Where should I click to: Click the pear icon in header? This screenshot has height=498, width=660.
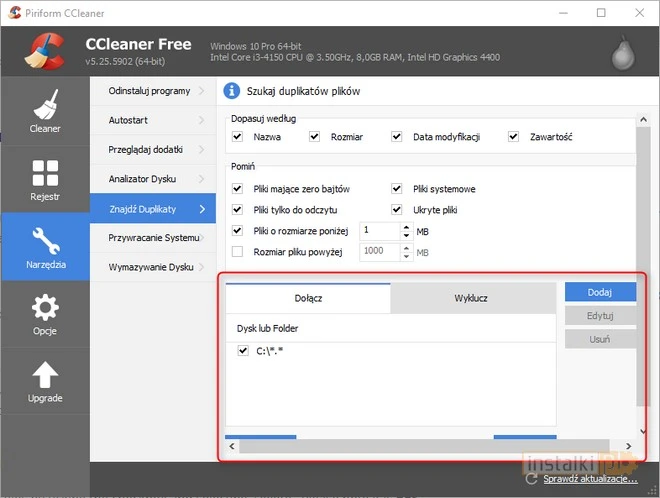coord(623,53)
